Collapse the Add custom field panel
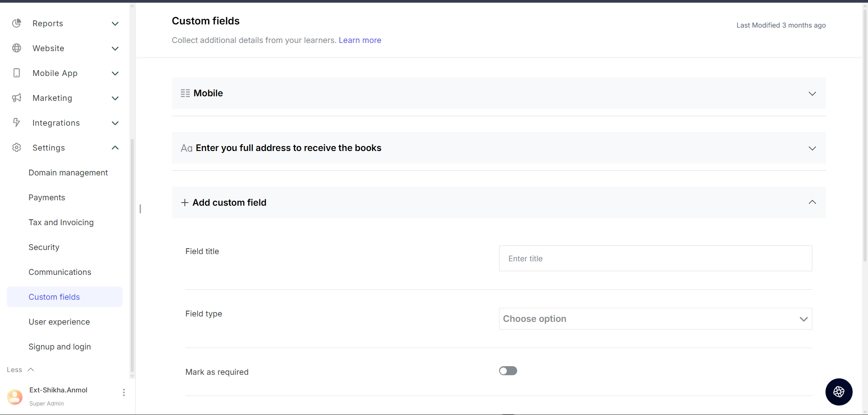The image size is (868, 415). pos(812,203)
